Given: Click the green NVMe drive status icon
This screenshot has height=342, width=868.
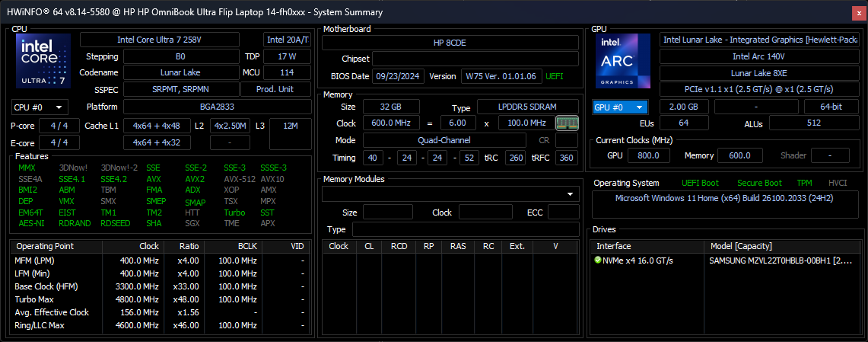Looking at the screenshot, I should (x=597, y=260).
